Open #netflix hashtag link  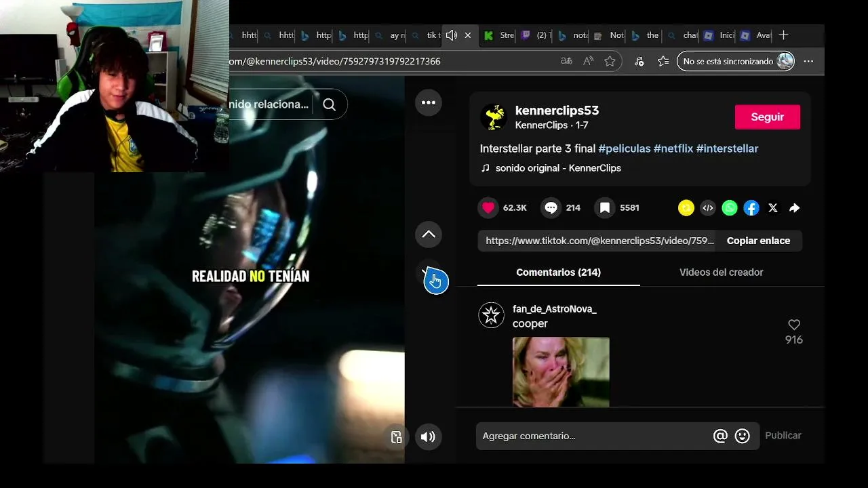[x=673, y=148]
